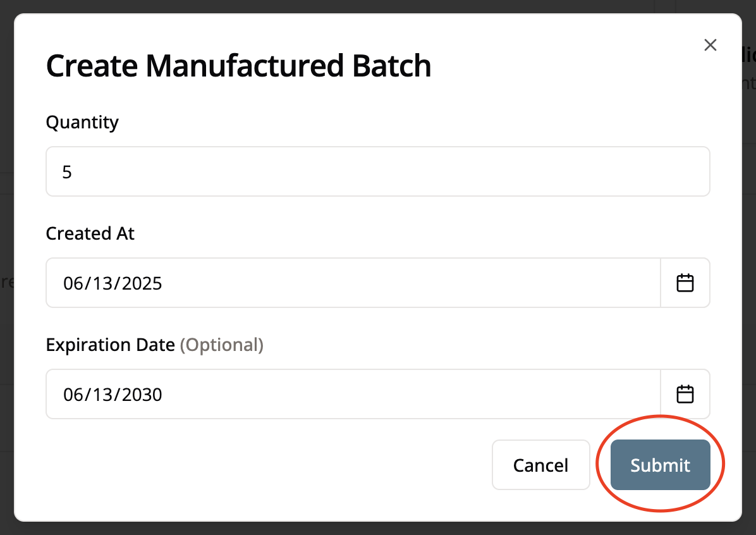Select the month in Expiration Date
Viewport: 756px width, 535px height.
pos(73,395)
